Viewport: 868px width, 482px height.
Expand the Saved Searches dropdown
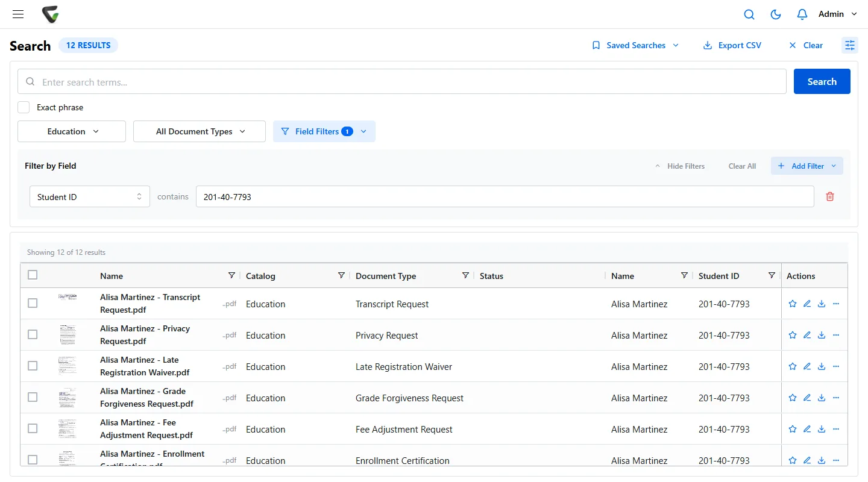(636, 45)
